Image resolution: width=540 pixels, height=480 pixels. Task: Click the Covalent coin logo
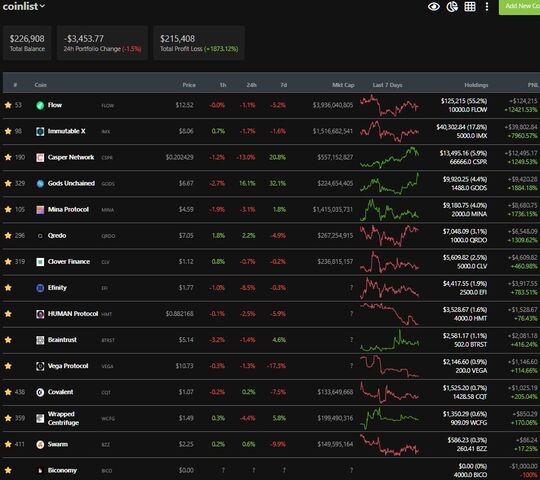(x=40, y=392)
